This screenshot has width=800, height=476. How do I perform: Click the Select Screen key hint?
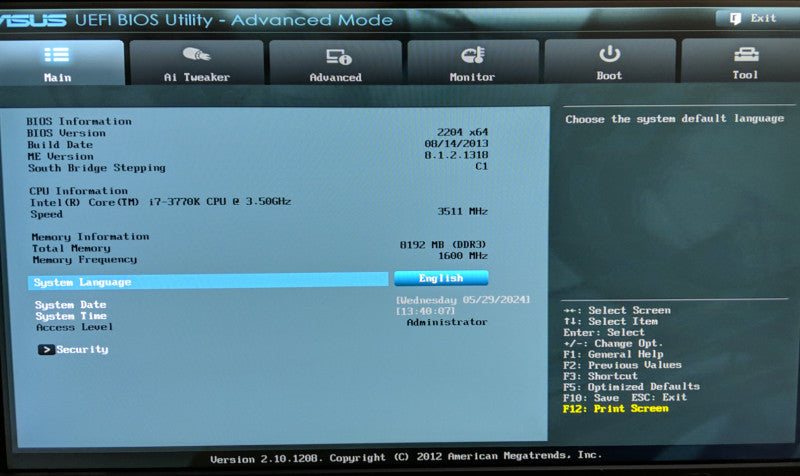[617, 310]
